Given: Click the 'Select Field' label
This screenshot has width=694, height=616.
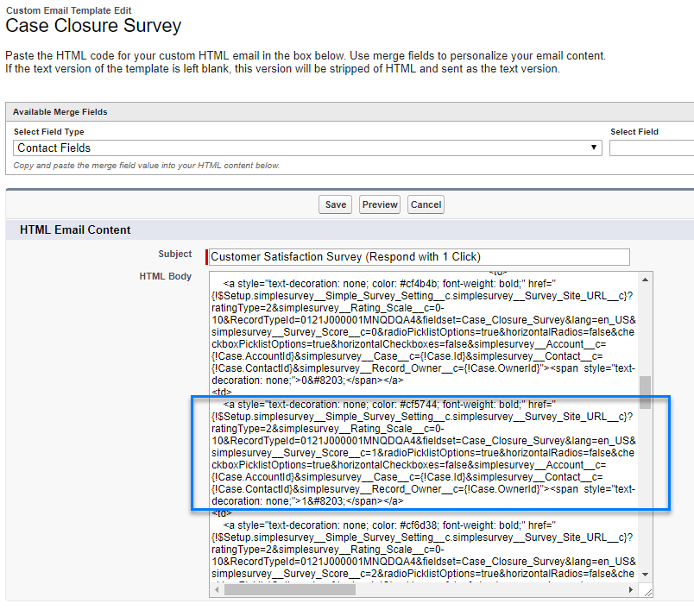Looking at the screenshot, I should click(x=634, y=131).
